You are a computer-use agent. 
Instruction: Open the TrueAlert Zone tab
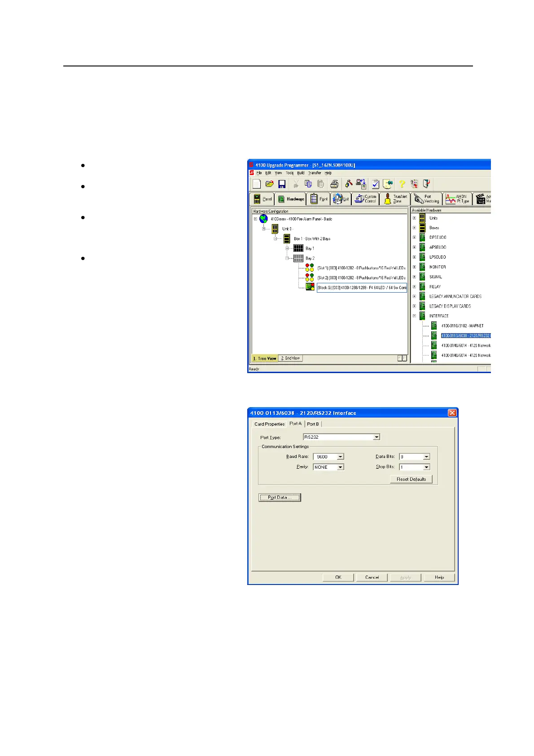pyautogui.click(x=395, y=199)
